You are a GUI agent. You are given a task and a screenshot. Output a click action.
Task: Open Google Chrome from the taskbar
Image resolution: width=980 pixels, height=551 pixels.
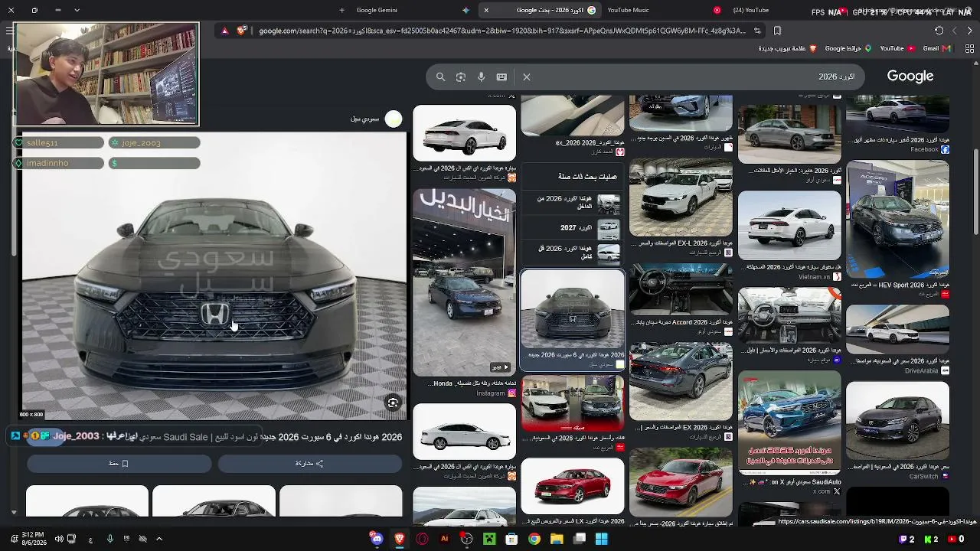pos(534,539)
